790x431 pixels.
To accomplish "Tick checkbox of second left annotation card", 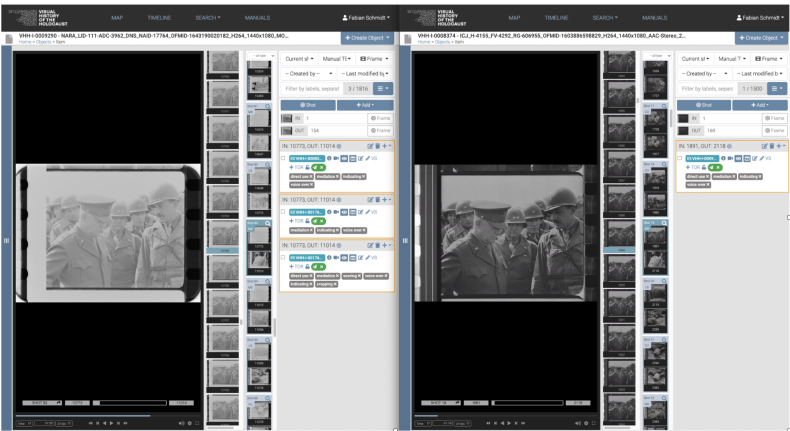I will [x=283, y=212].
